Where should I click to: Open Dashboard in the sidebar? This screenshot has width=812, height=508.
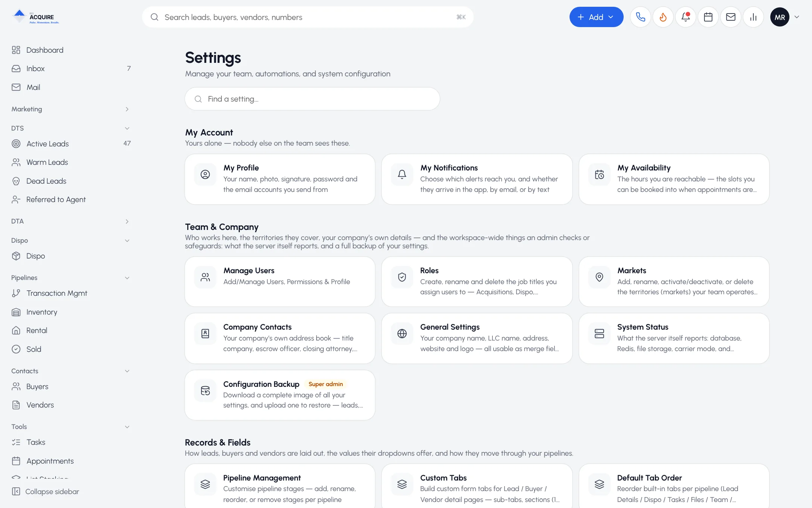click(x=71, y=50)
